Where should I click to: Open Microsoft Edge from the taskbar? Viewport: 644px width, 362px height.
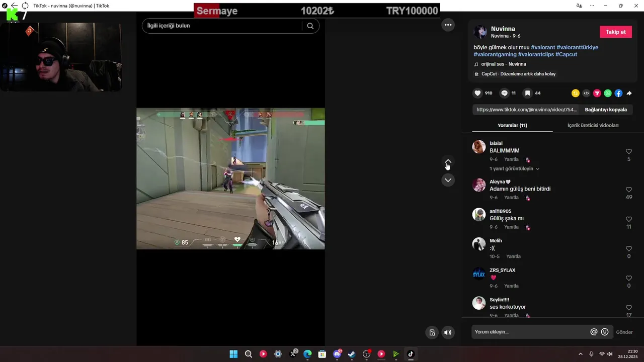point(307,354)
